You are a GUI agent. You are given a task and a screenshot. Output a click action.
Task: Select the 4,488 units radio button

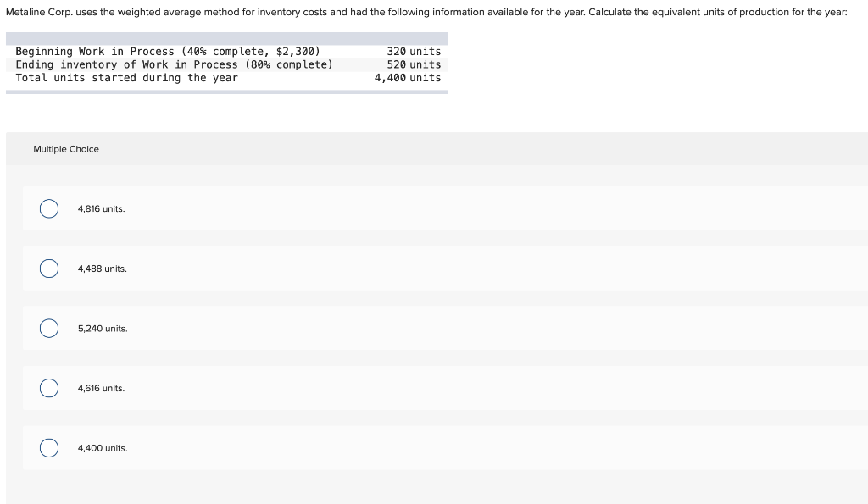click(48, 268)
